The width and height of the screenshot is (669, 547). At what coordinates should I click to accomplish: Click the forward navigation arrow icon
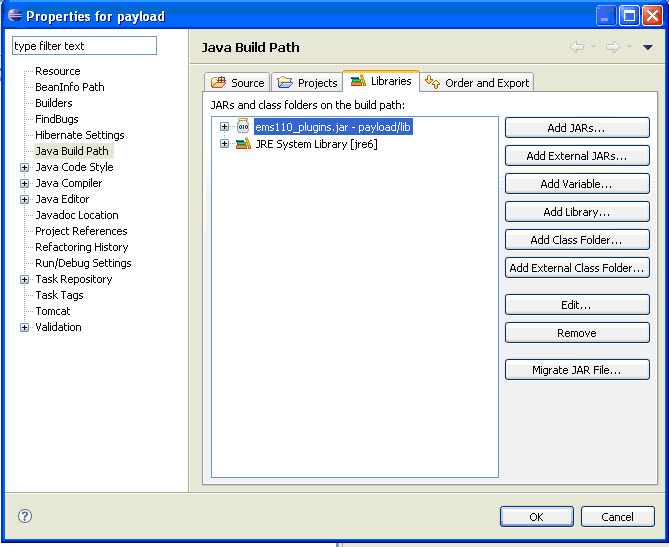click(x=613, y=47)
